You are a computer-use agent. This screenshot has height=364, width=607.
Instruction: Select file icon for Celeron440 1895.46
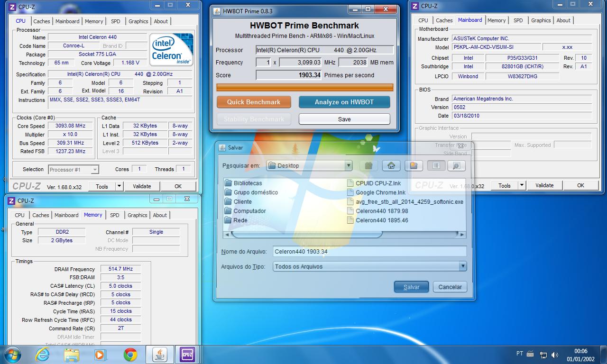point(350,220)
